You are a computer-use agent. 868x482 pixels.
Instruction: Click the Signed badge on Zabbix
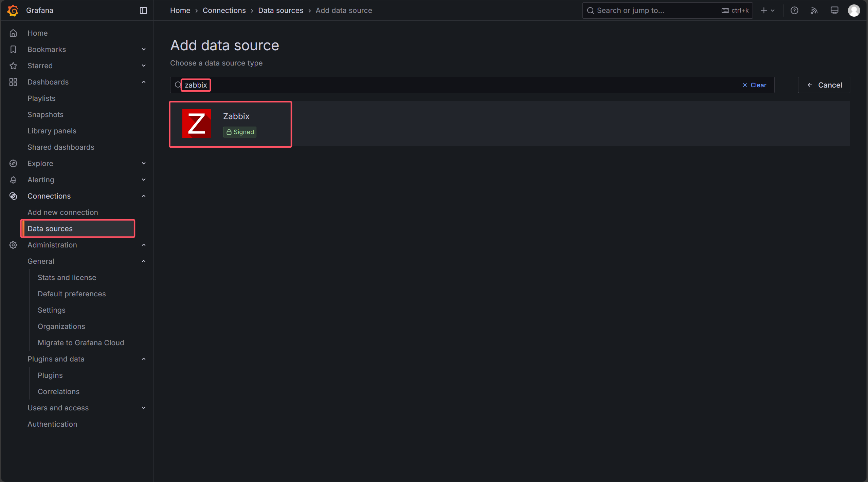(240, 132)
